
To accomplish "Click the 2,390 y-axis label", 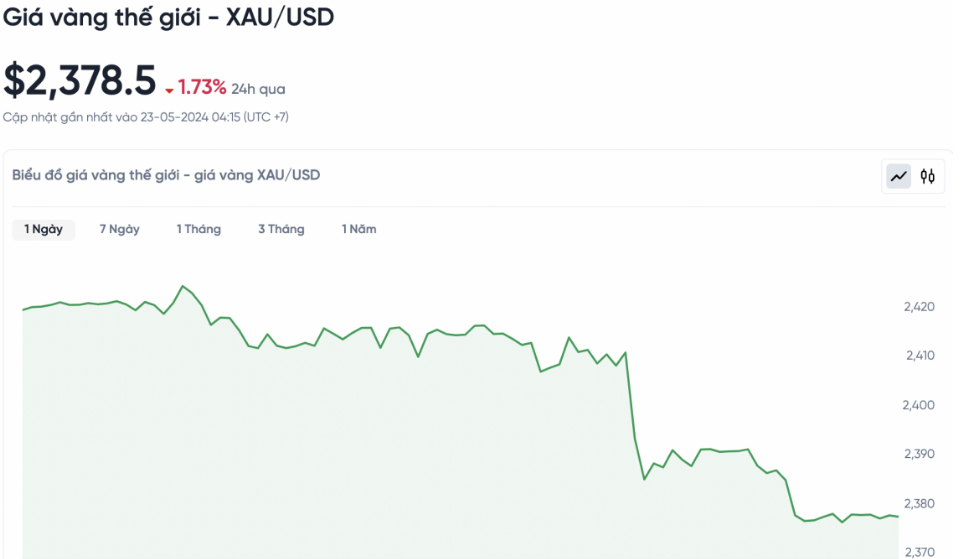I will pyautogui.click(x=919, y=454).
